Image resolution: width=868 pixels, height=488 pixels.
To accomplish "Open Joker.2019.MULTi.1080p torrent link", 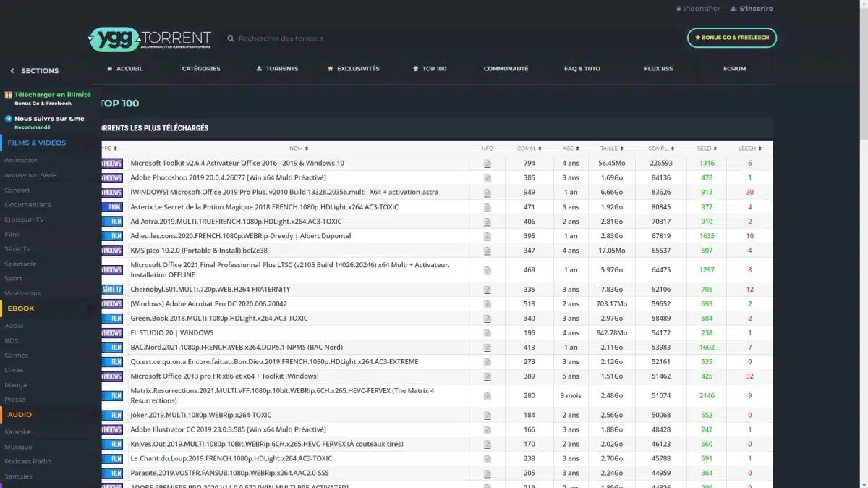I will [x=201, y=416].
